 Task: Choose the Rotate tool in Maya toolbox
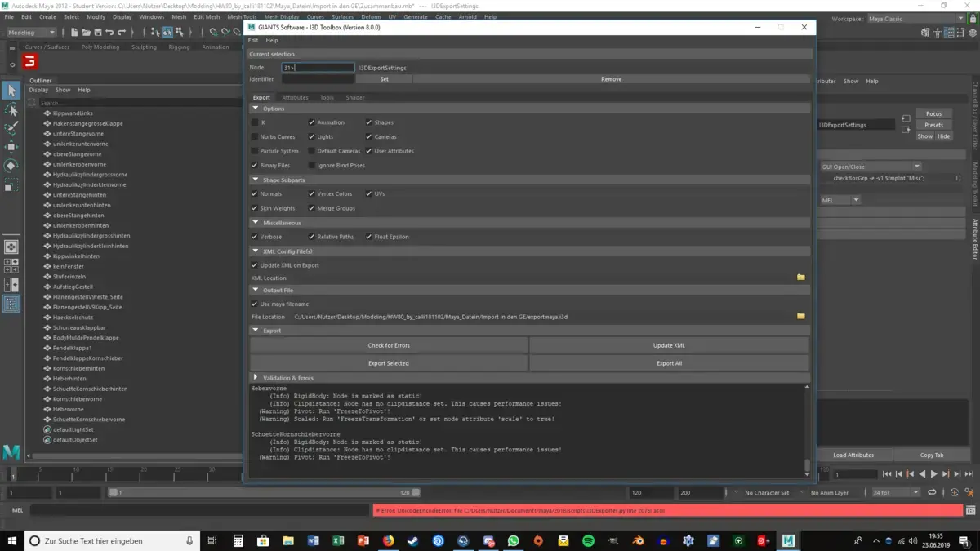pyautogui.click(x=11, y=166)
